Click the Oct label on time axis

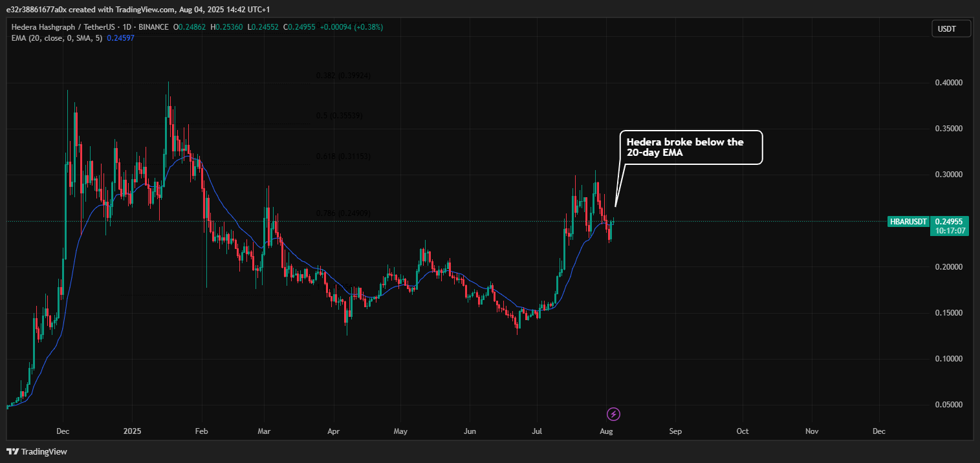click(x=743, y=431)
